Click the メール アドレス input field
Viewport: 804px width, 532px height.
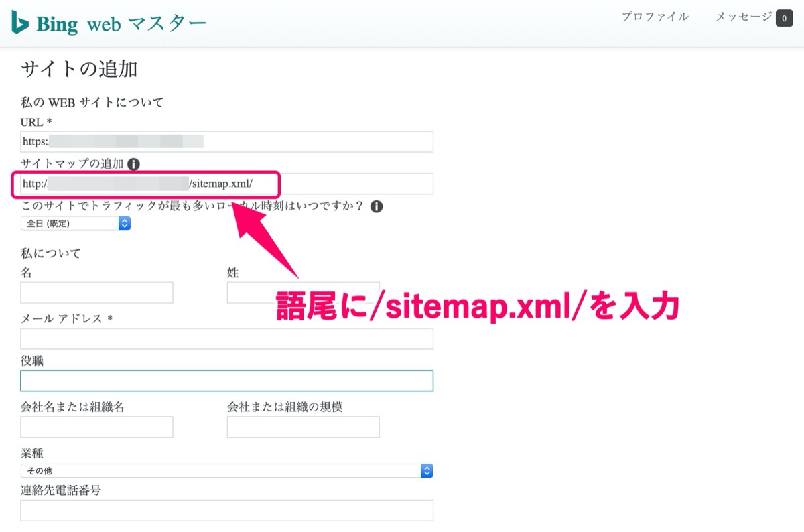tap(227, 338)
